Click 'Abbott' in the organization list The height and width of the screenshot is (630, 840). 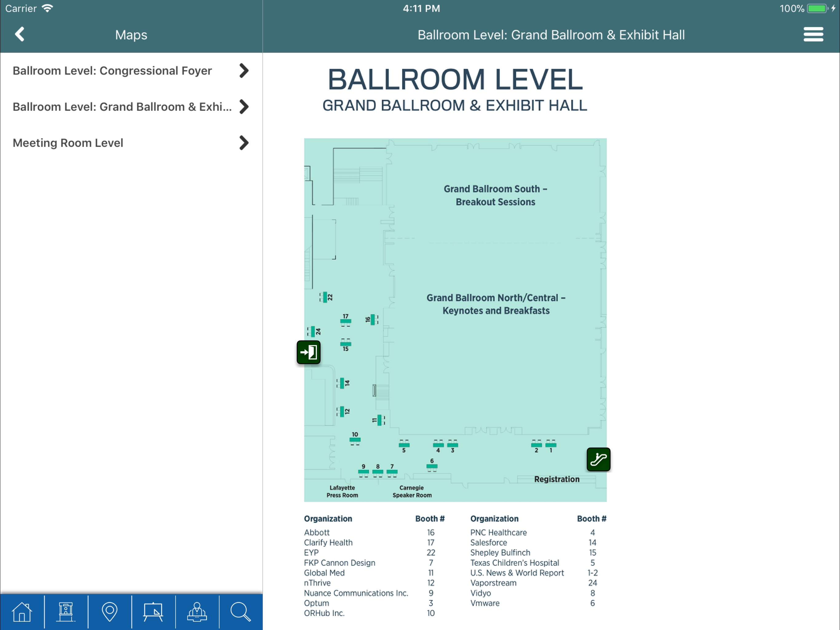tap(317, 532)
